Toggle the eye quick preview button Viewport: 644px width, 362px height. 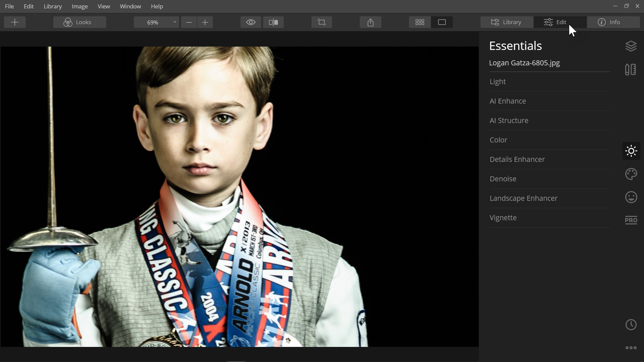[251, 22]
